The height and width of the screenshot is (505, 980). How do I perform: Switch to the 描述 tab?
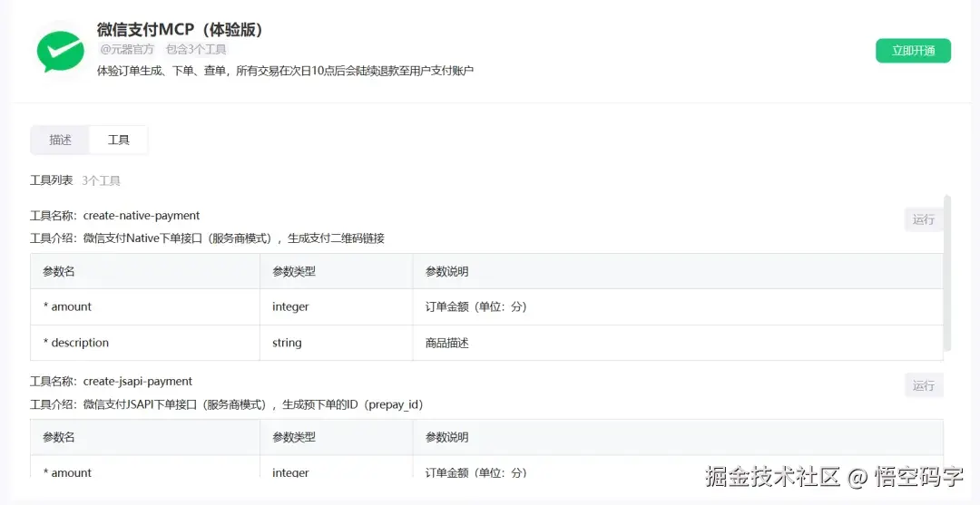60,140
